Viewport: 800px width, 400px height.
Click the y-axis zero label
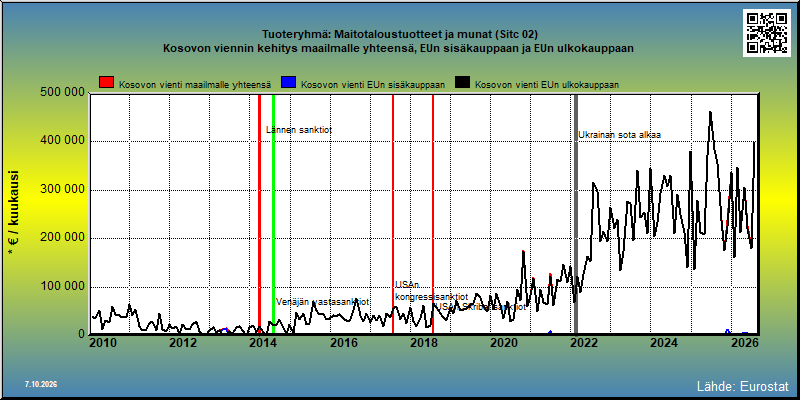coord(81,334)
